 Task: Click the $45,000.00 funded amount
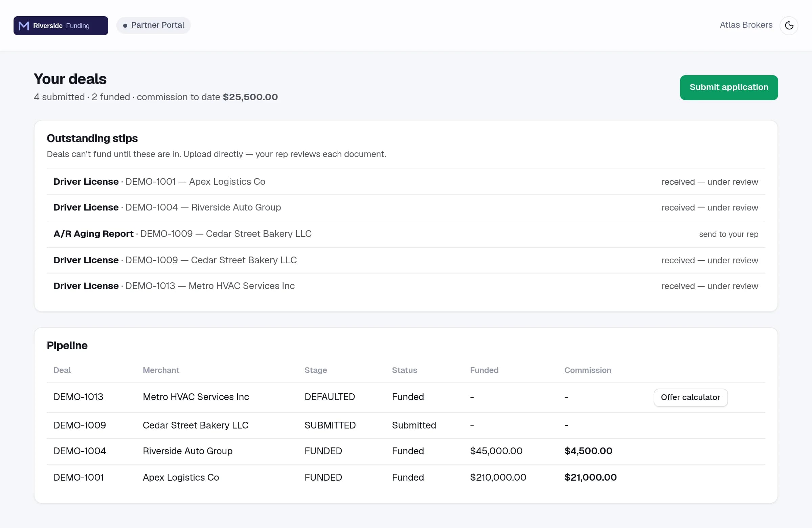click(496, 451)
